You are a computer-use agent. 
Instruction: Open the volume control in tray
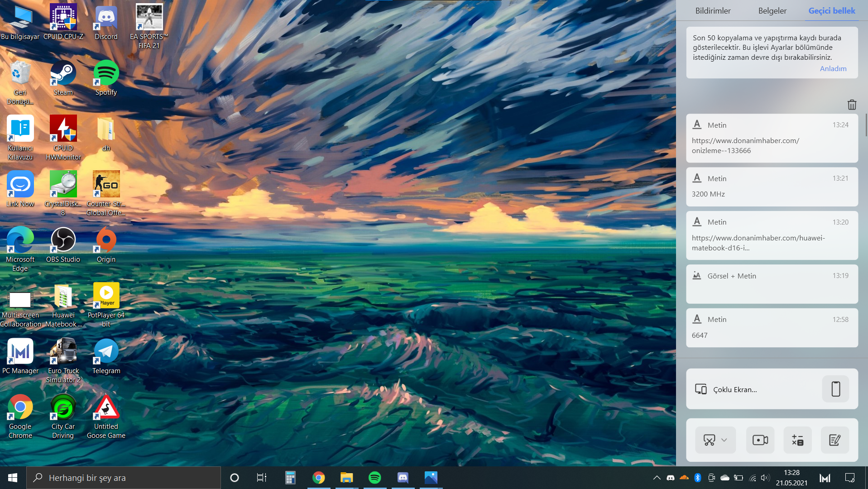point(765,478)
